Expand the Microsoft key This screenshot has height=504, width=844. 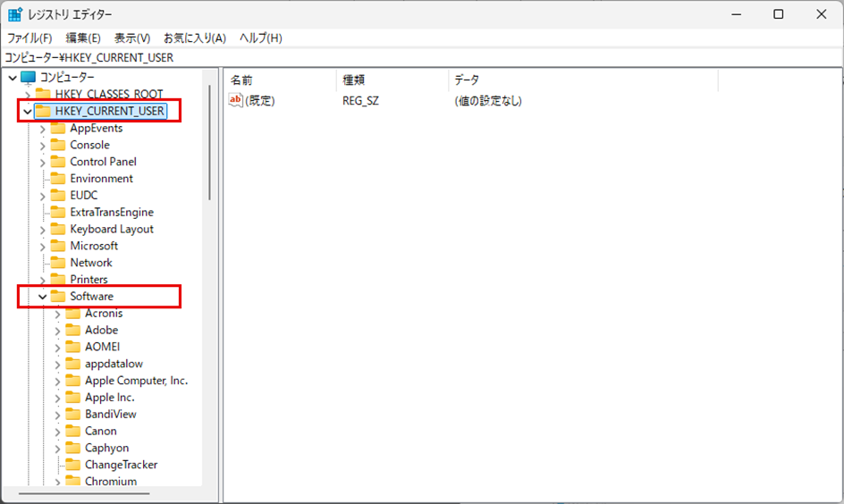click(43, 247)
